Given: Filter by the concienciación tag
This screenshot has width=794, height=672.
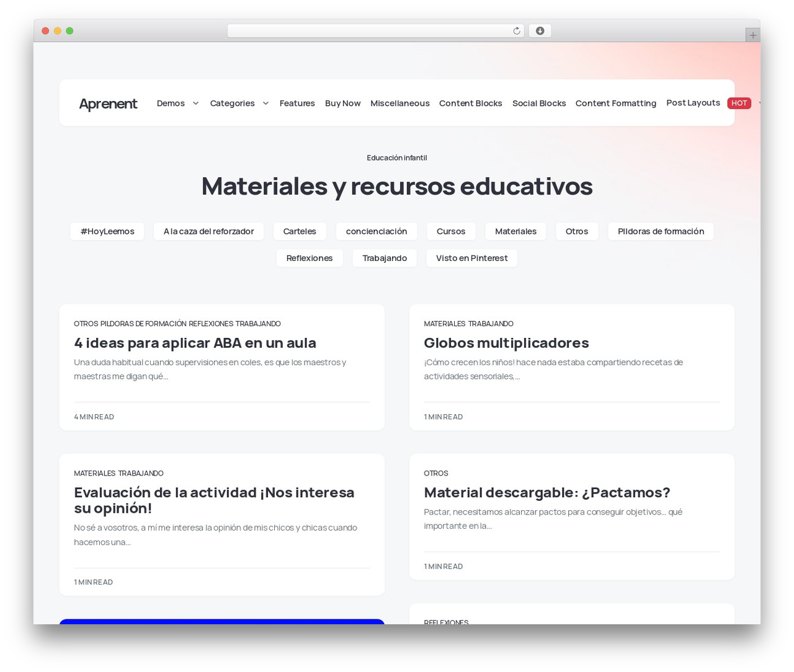Looking at the screenshot, I should click(377, 231).
